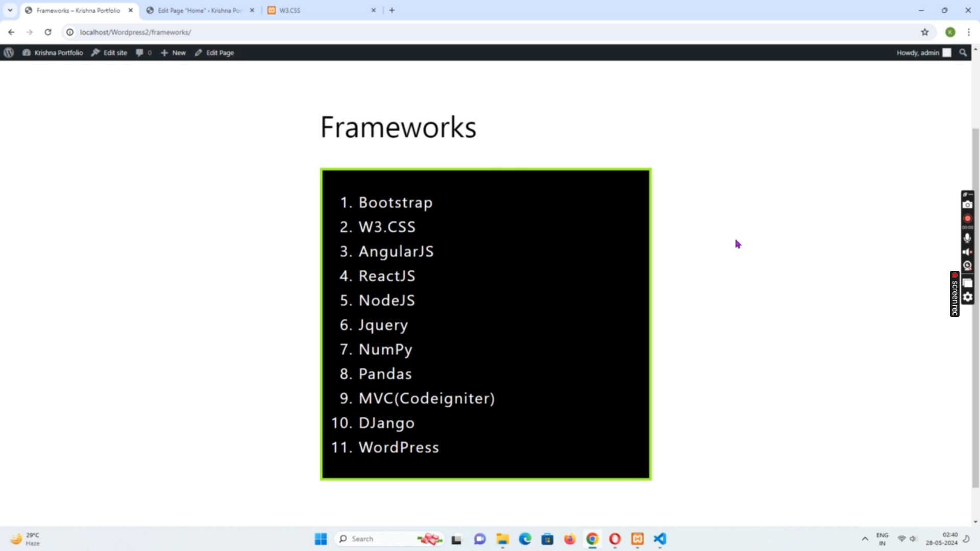Click the AngularJS list item

click(x=396, y=252)
